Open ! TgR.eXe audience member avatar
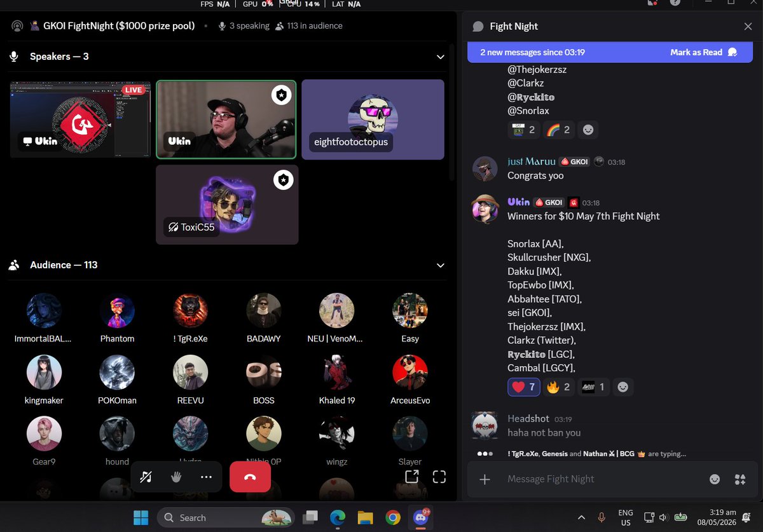 coord(191,311)
